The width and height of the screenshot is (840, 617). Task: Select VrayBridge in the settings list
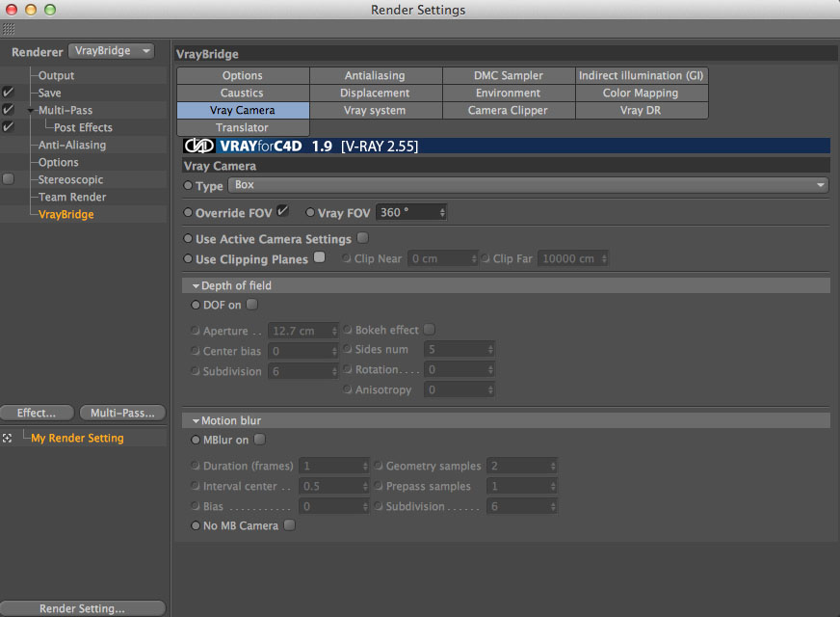[66, 214]
